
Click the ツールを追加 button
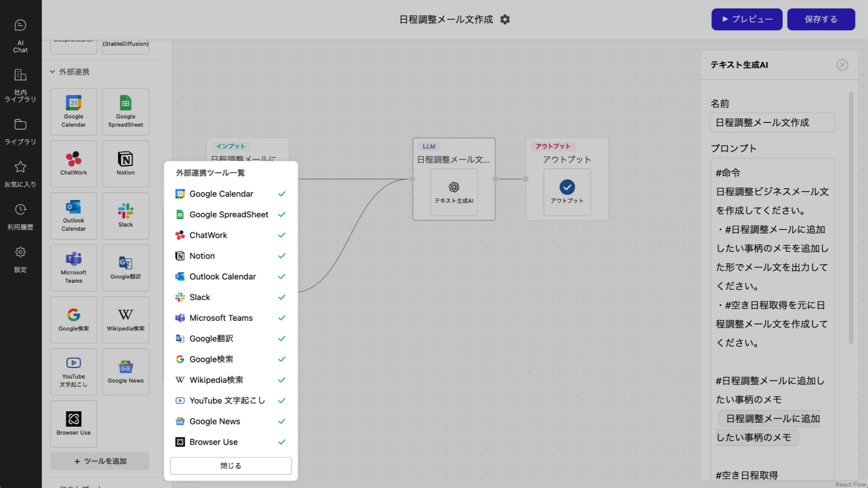point(100,461)
